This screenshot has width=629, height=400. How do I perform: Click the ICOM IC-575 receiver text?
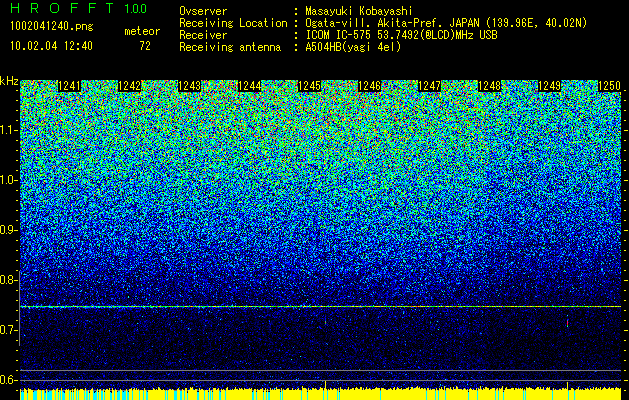401,35
